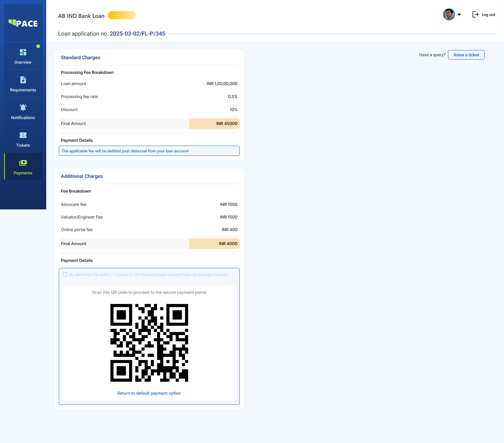This screenshot has height=443, width=504.
Task: Click the PACE logo in sidebar
Action: [x=23, y=23]
